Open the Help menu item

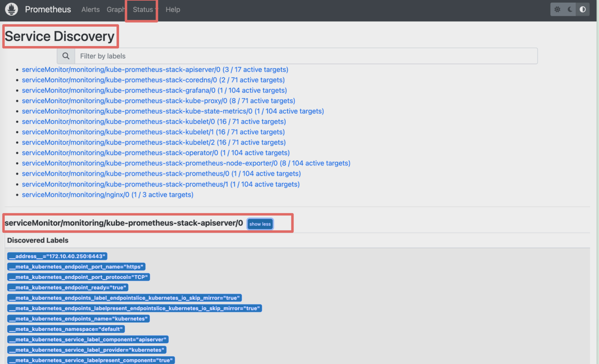click(173, 10)
